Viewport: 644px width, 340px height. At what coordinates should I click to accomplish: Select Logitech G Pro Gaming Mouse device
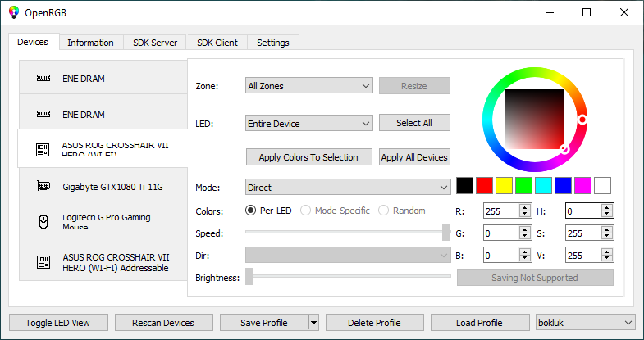pyautogui.click(x=103, y=220)
